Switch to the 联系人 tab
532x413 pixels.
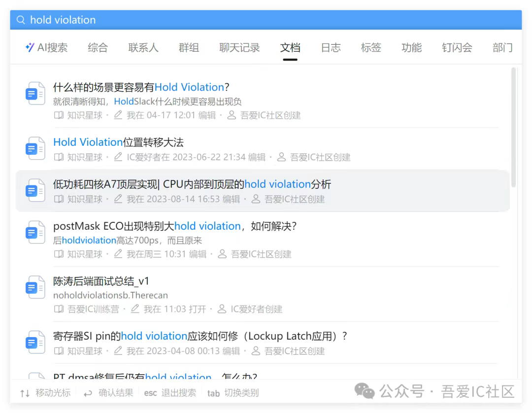pos(143,47)
